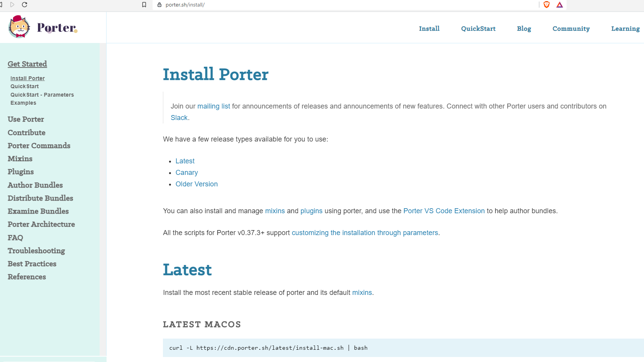The height and width of the screenshot is (362, 644).
Task: Switch to the Community section
Action: [x=571, y=28]
